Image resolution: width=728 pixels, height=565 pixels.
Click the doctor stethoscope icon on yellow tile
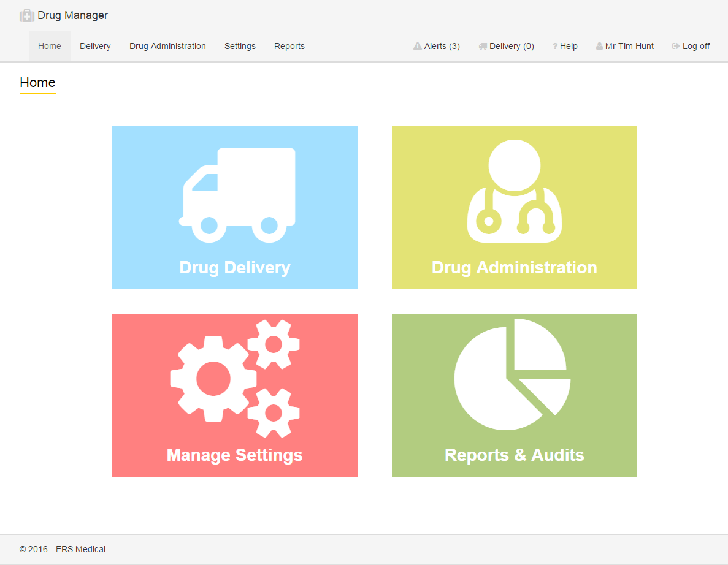pos(514,192)
